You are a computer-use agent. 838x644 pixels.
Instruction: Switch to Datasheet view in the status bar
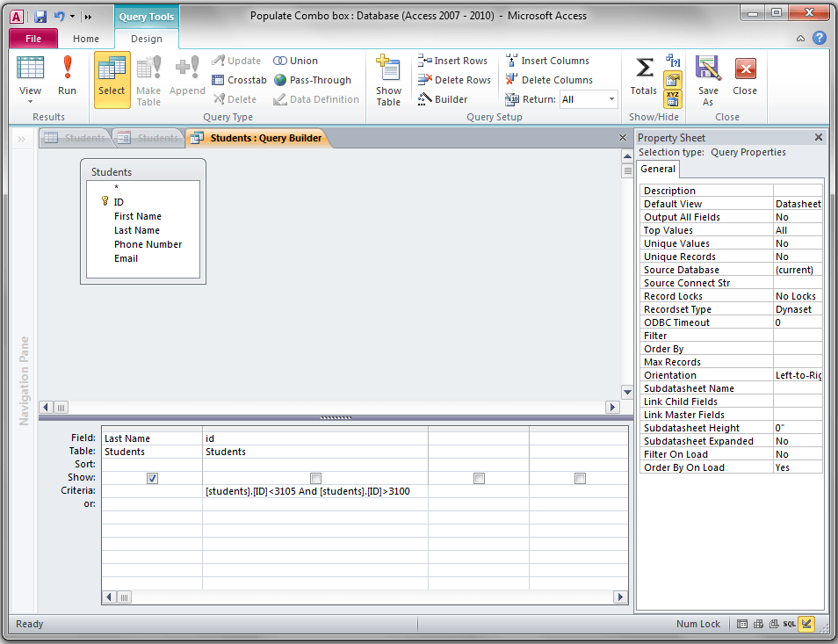pos(742,624)
